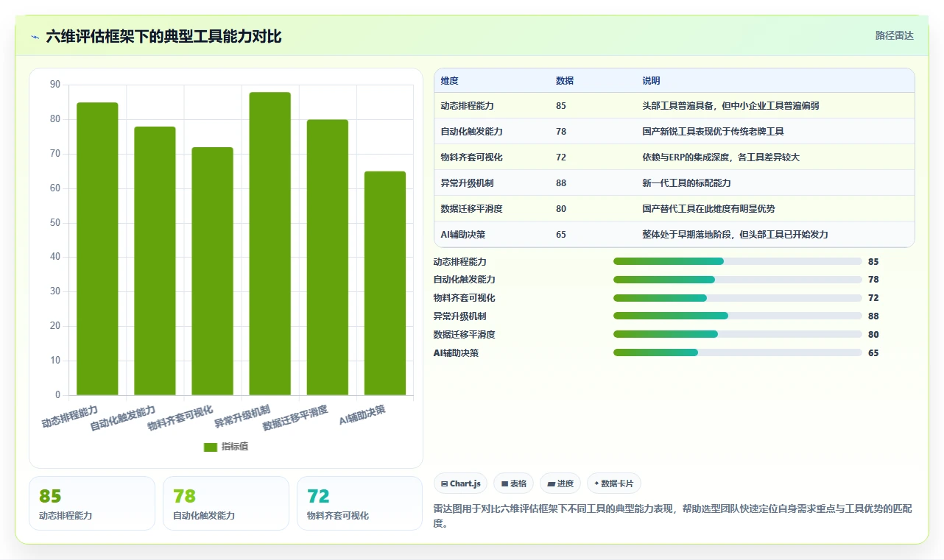Click the 数据迁移平滑度 progress bar
Viewport: 944px width, 560px height.
click(737, 334)
